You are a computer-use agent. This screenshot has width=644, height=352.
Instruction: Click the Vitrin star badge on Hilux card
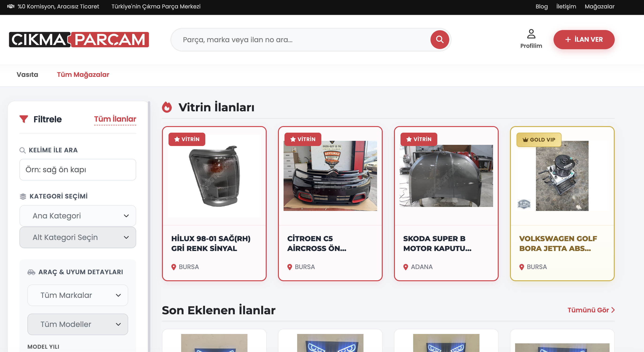[x=187, y=139]
